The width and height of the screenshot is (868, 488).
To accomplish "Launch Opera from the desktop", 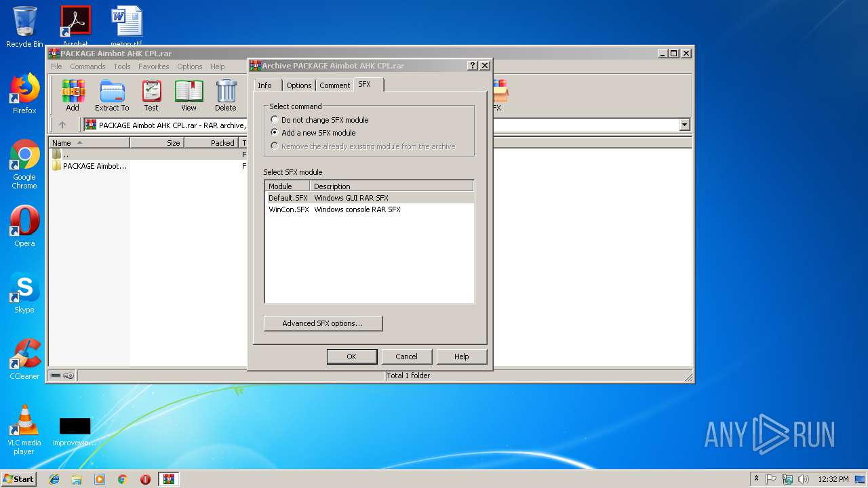I will (24, 226).
